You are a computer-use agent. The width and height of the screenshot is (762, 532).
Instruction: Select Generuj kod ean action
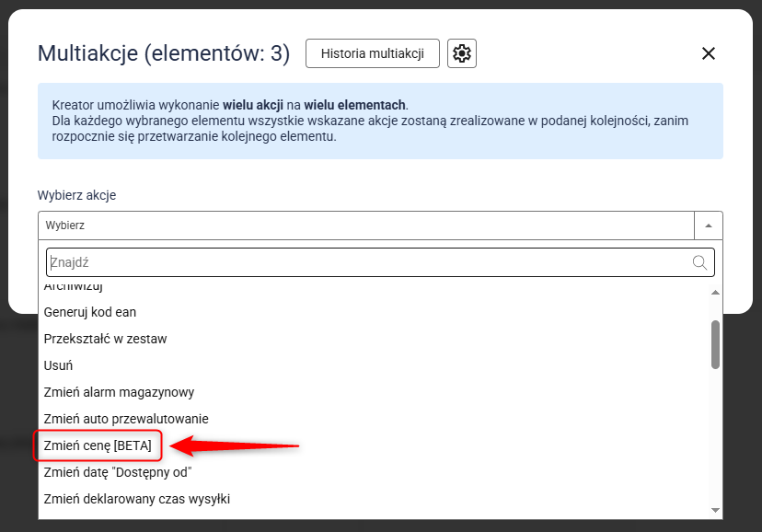point(90,312)
